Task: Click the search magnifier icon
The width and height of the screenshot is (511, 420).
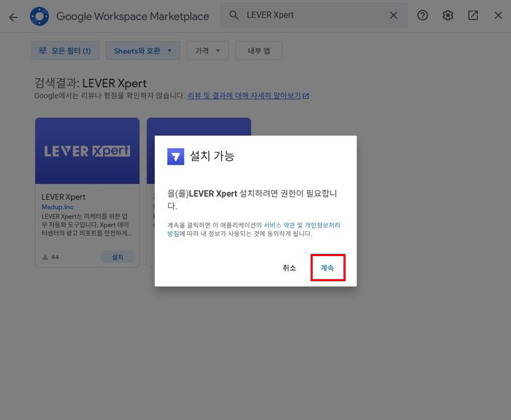Action: click(x=234, y=15)
